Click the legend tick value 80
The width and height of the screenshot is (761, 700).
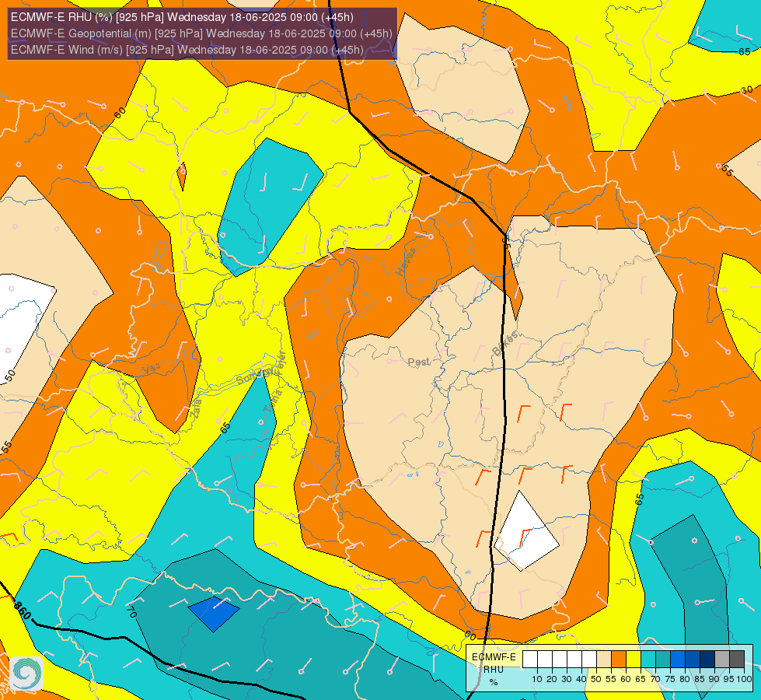(x=685, y=679)
